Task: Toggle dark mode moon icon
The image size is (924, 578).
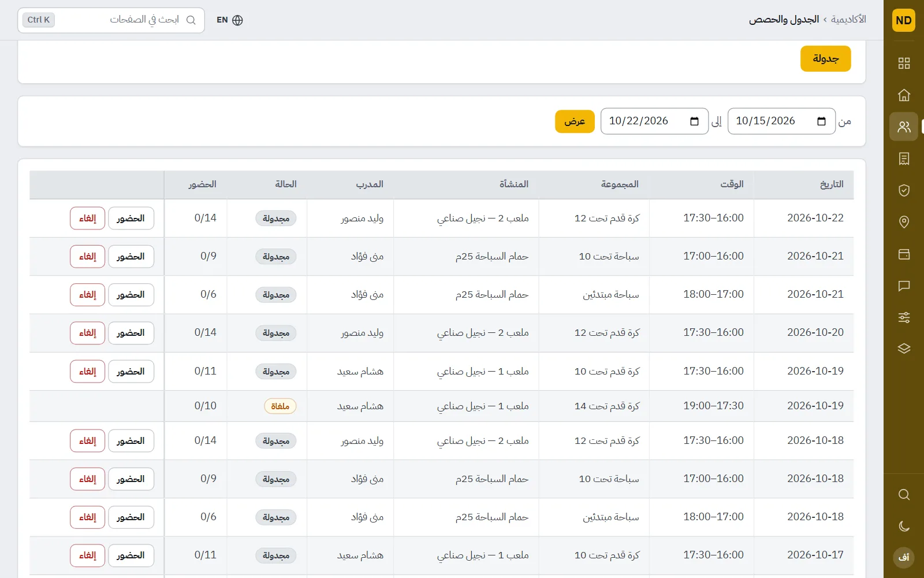Action: (x=904, y=526)
